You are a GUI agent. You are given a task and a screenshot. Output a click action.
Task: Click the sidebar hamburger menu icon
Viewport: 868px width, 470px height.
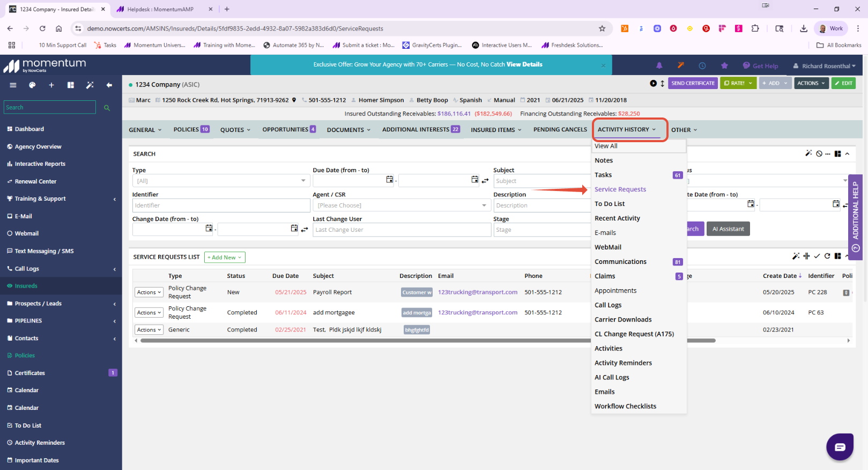[13, 85]
